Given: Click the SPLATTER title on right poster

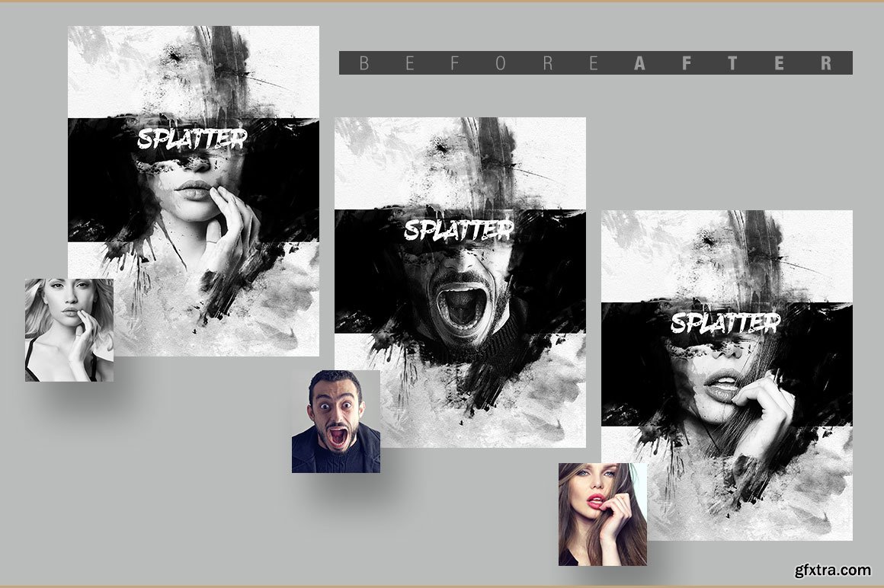Looking at the screenshot, I should click(725, 324).
